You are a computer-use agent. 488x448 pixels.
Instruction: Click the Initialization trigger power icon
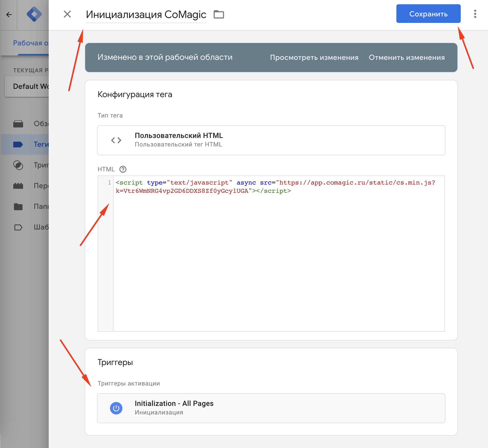116,408
